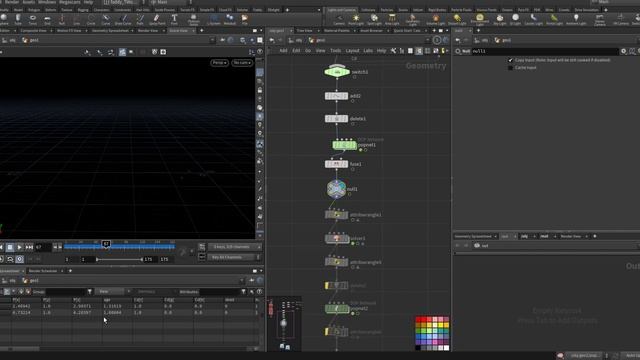Add a Camera from the lights shelf
Viewport: 640px width, 360px height.
click(339, 19)
